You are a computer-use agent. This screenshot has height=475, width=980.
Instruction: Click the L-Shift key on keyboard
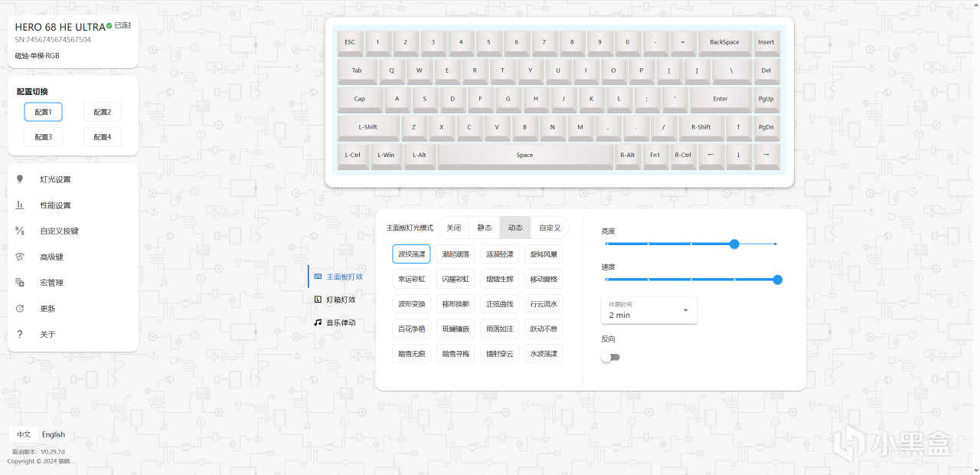tap(367, 127)
